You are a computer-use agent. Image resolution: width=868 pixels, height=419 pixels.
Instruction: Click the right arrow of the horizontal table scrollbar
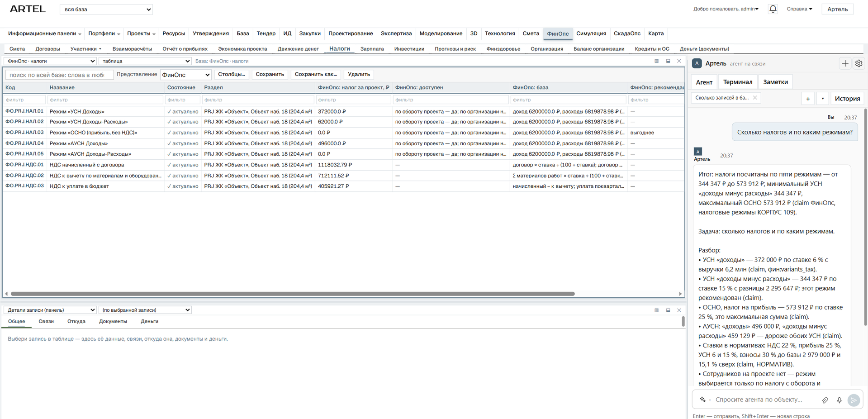click(680, 294)
